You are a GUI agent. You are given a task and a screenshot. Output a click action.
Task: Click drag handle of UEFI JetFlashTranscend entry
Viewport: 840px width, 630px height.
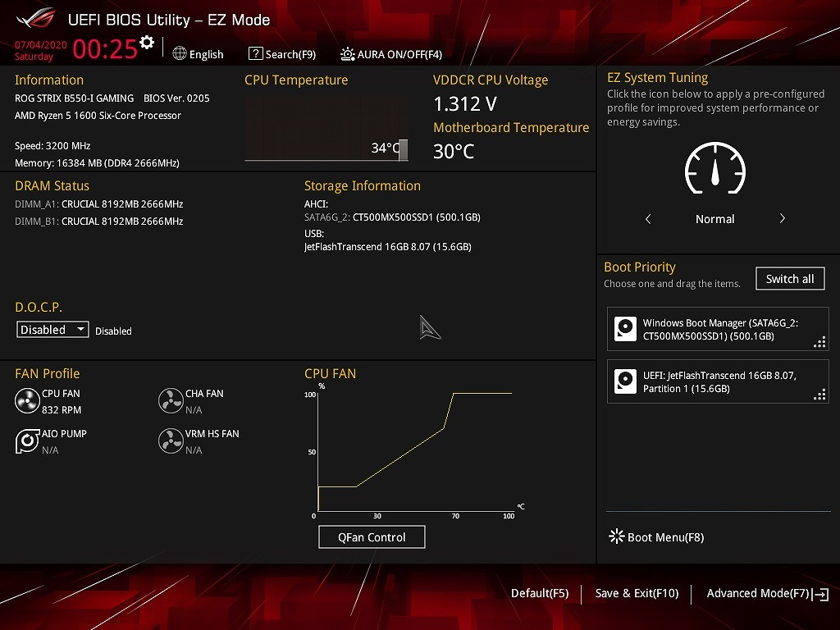(819, 395)
